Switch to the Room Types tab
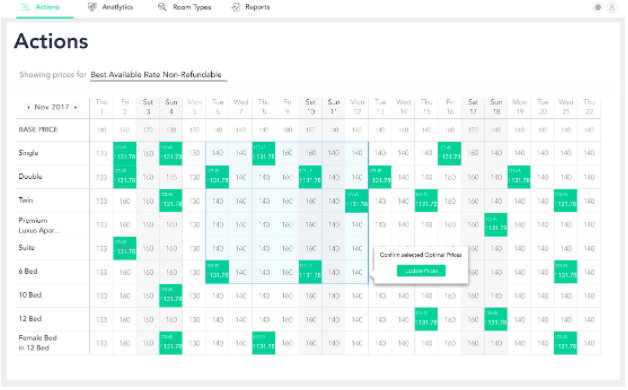The image size is (628, 390). (x=184, y=7)
